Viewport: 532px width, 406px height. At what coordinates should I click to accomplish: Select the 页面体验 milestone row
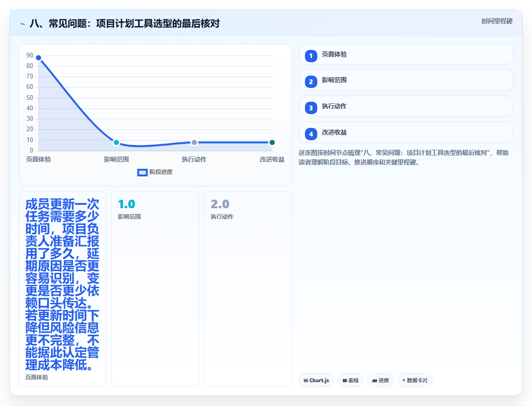[x=406, y=54]
